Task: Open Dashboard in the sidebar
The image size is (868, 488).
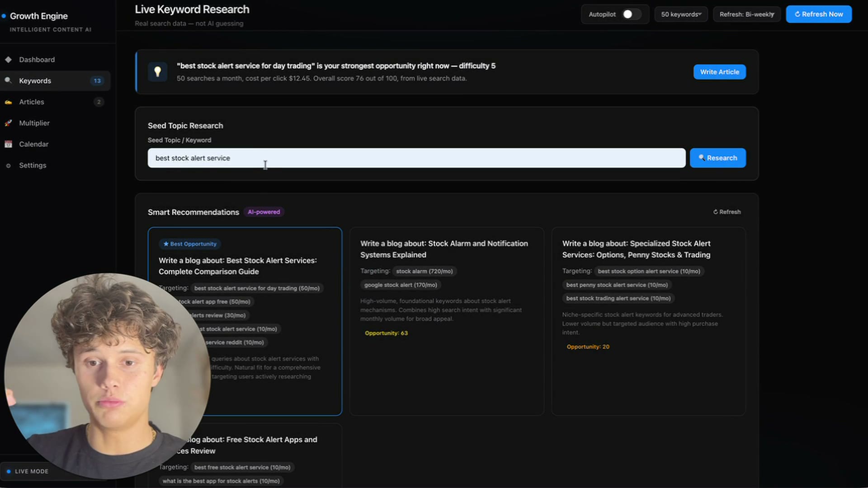Action: pos(55,60)
